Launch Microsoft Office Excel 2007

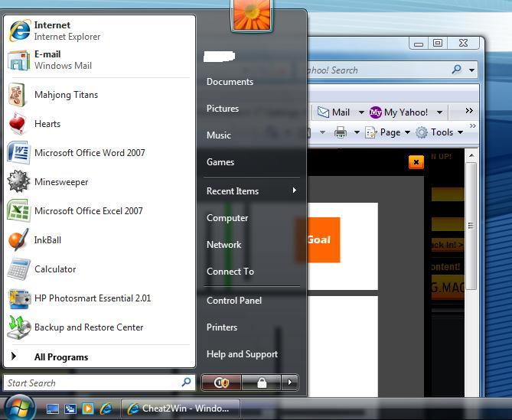pyautogui.click(x=88, y=211)
